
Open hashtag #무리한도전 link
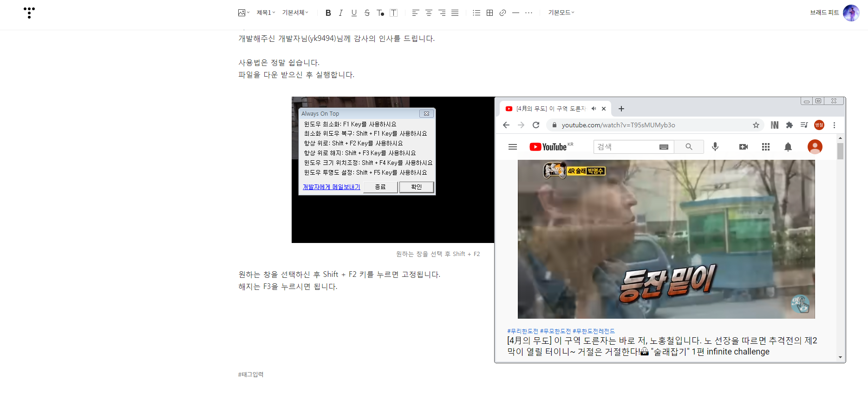[522, 331]
